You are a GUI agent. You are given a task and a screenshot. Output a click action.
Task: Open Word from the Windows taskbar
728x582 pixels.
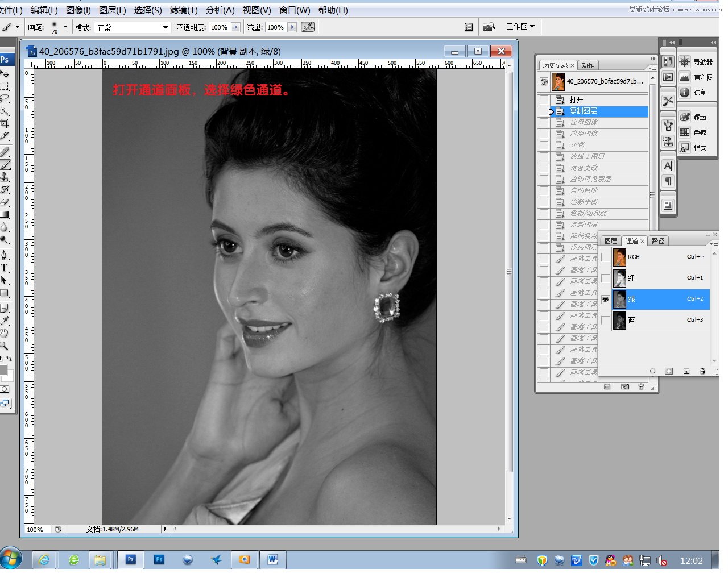(x=272, y=560)
